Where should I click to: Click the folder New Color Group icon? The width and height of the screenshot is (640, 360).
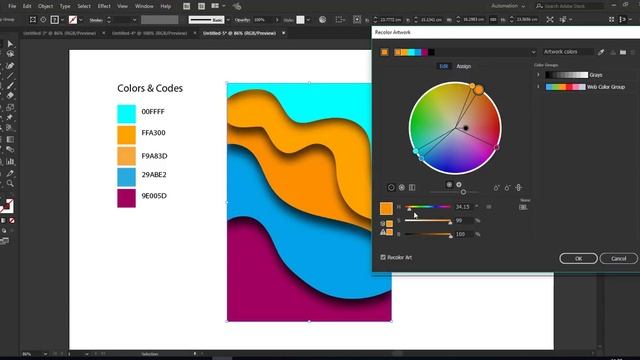click(x=623, y=52)
